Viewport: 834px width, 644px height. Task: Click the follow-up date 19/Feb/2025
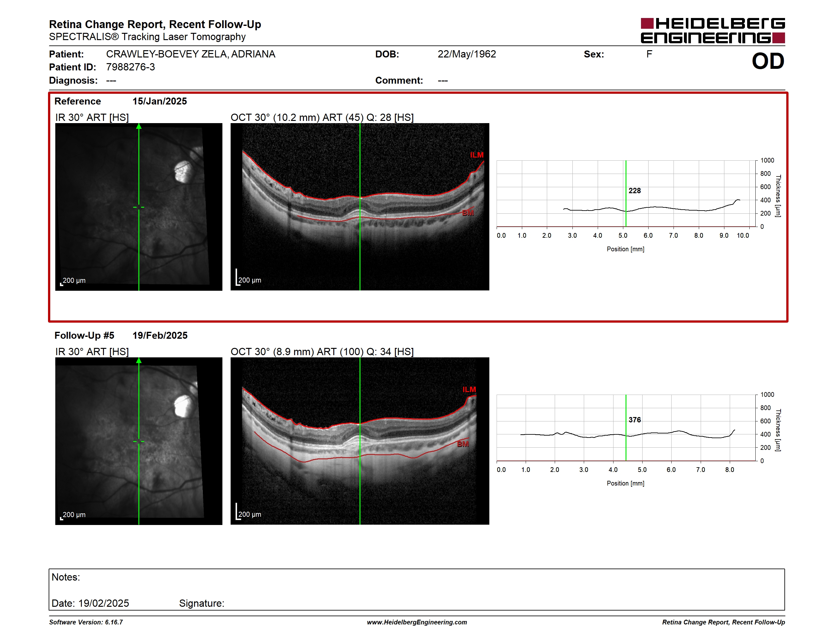[160, 335]
